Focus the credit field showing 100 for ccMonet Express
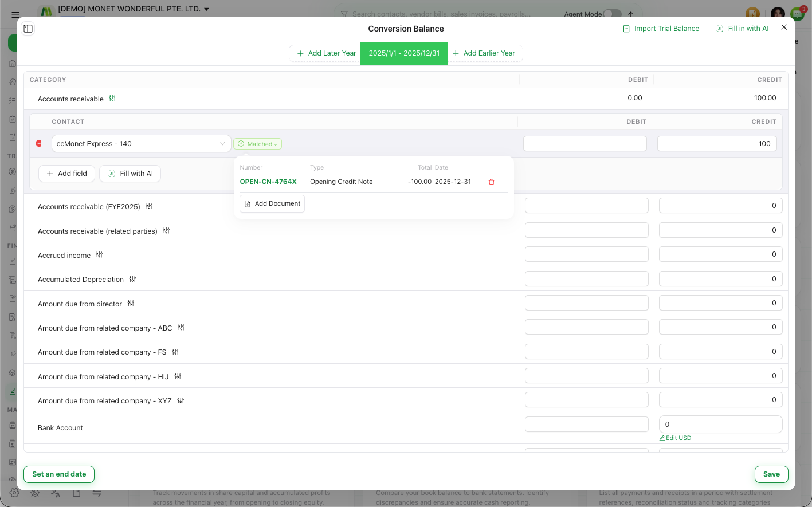This screenshot has width=812, height=507. [717, 144]
